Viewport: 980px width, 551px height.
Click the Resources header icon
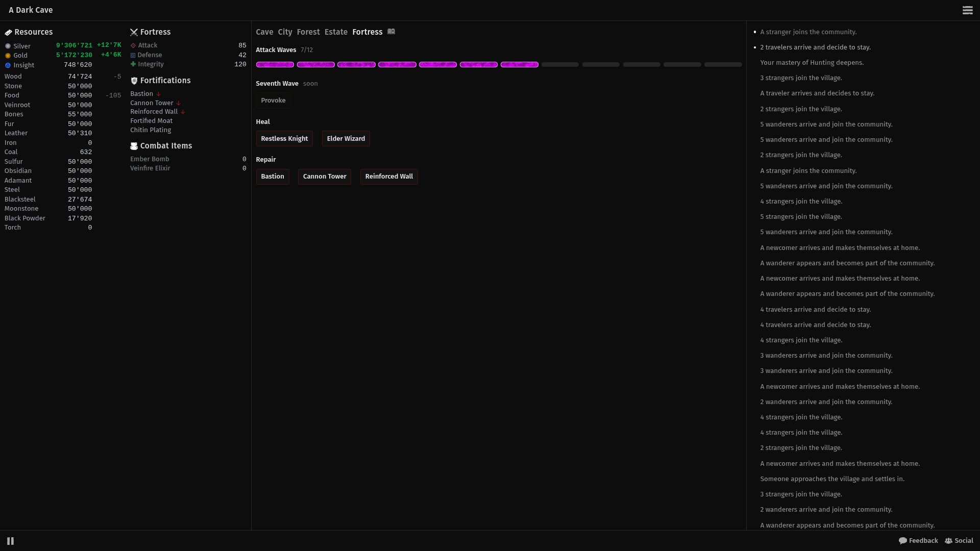click(x=8, y=32)
